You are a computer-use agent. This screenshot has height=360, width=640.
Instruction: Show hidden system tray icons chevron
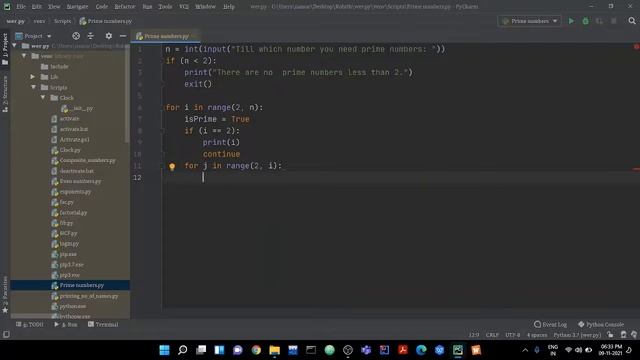(x=525, y=350)
